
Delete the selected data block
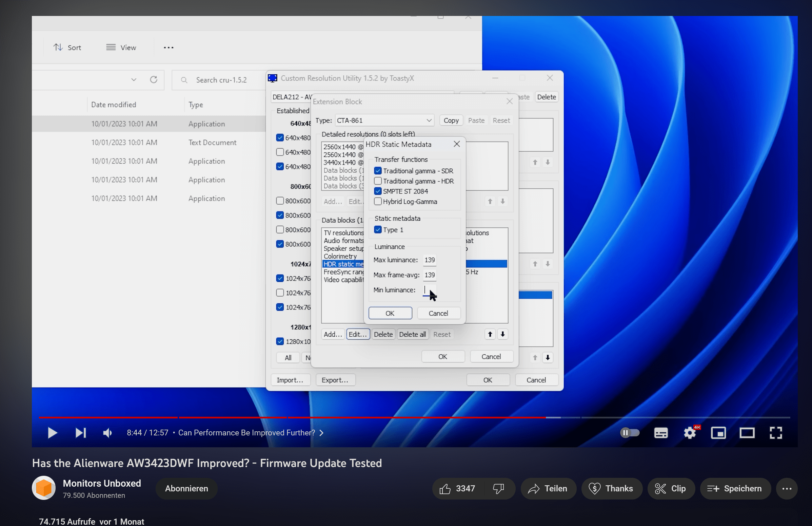383,334
